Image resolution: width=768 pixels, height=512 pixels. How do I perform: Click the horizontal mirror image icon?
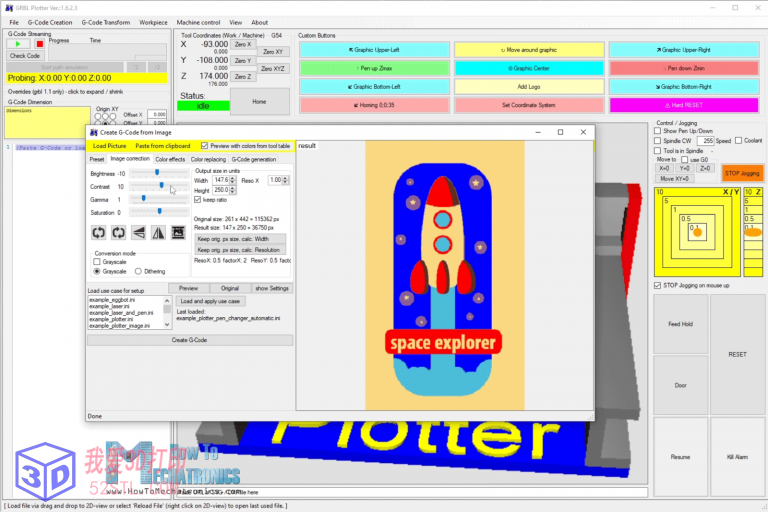coord(158,233)
